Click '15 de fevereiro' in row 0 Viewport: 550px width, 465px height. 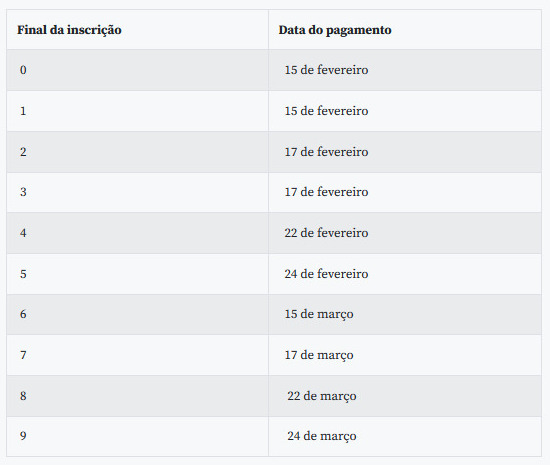326,70
